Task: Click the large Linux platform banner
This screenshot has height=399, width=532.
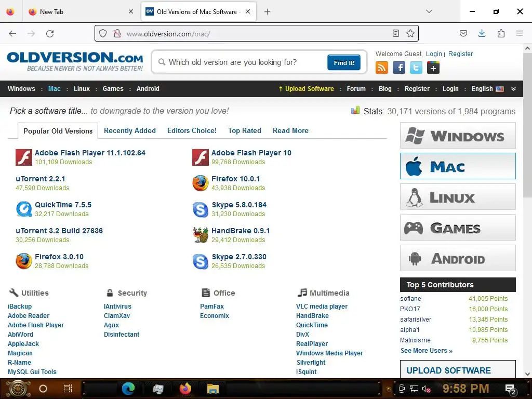Action: coord(458,197)
